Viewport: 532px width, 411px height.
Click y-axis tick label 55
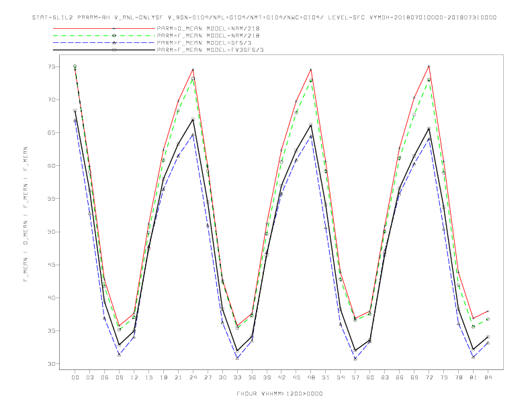[x=51, y=199]
